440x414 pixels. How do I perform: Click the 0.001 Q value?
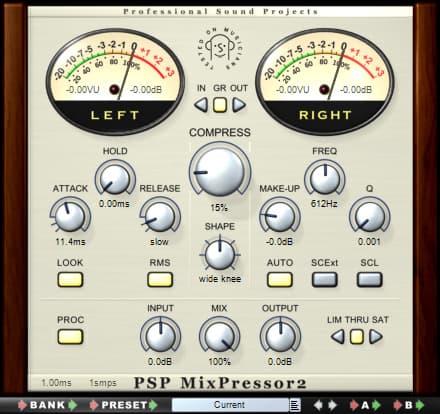[x=369, y=241]
